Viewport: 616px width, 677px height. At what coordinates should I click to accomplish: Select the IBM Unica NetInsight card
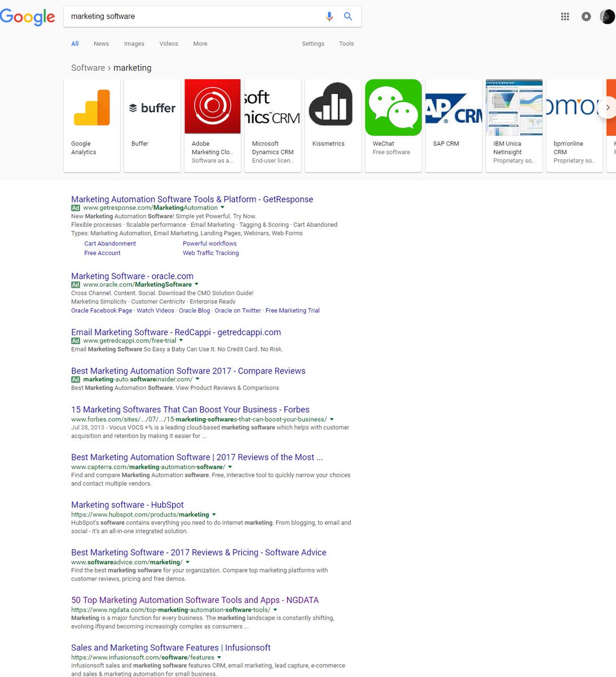[x=514, y=125]
